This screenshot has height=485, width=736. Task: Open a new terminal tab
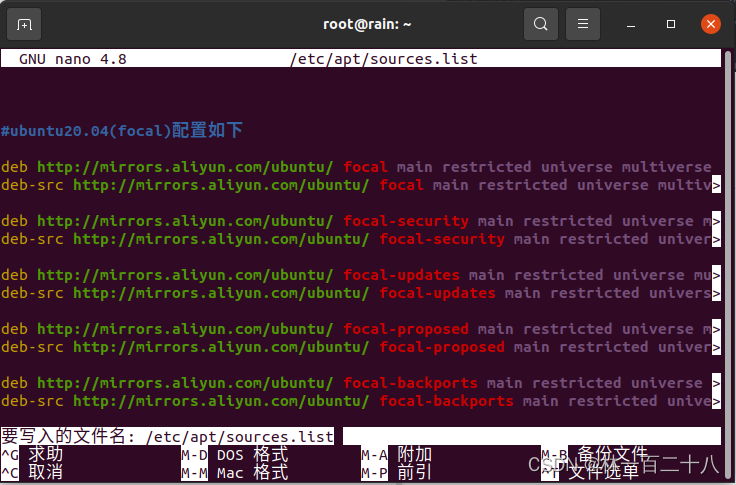(24, 24)
